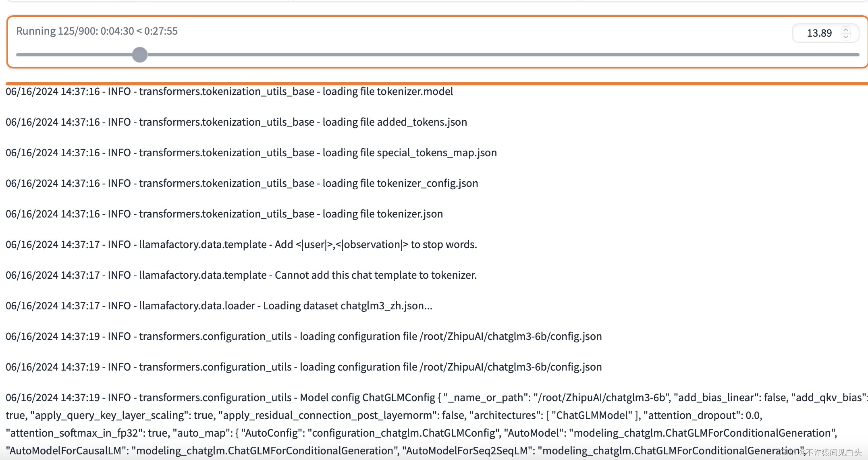The width and height of the screenshot is (868, 460).
Task: Click log line 'Cannot add this chat template to tokenizer.'
Action: [241, 275]
